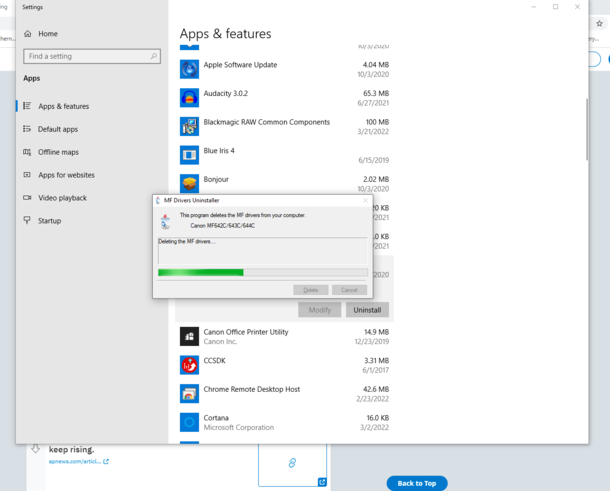Select Audacity 3.0.2 entry name
Screen dimensions: 610x491
tap(226, 93)
